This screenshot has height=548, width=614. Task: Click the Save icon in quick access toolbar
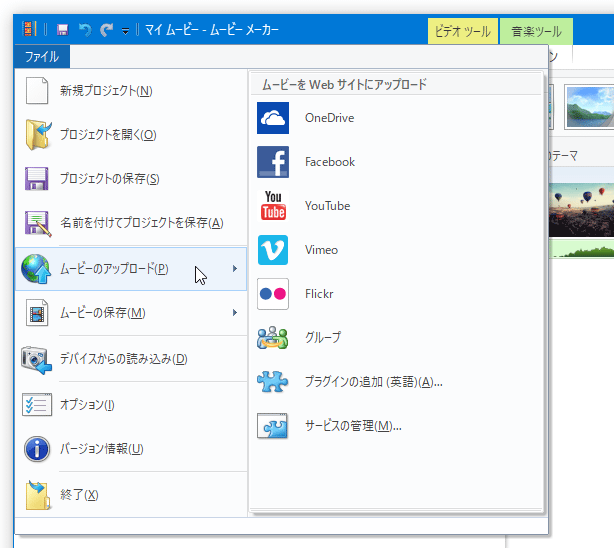[63, 29]
